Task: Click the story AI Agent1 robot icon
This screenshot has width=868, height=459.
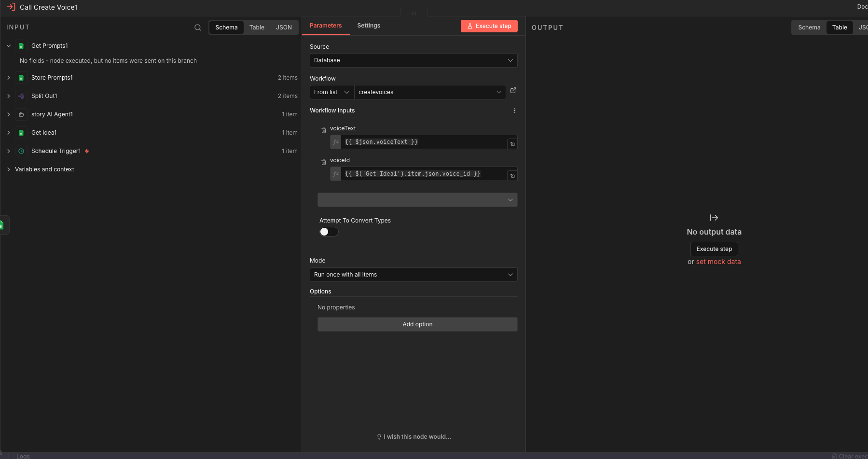Action: point(21,114)
